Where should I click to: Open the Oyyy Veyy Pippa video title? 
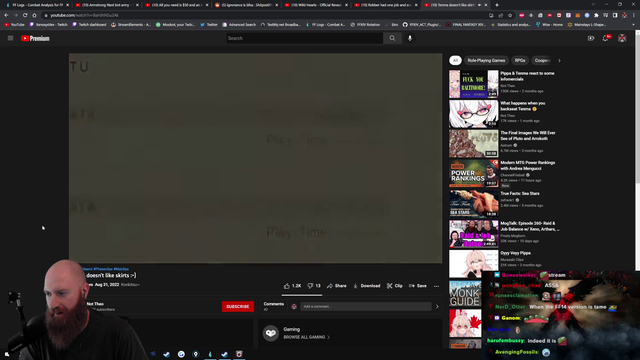tap(516, 253)
